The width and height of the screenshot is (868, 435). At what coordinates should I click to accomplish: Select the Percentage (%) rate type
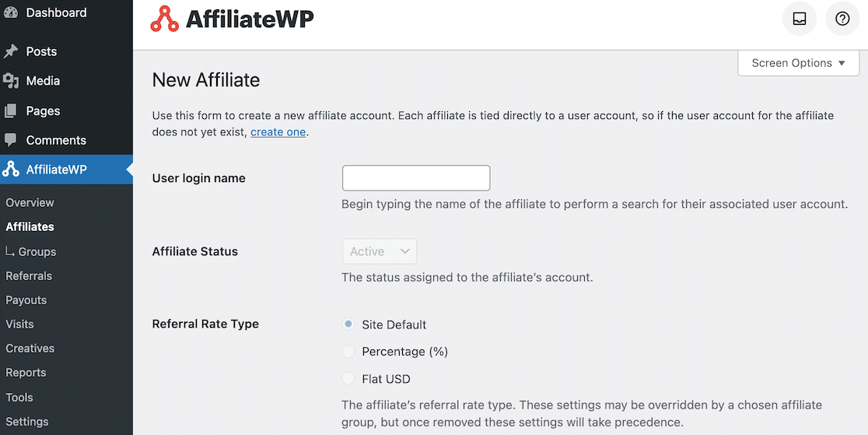pos(348,351)
